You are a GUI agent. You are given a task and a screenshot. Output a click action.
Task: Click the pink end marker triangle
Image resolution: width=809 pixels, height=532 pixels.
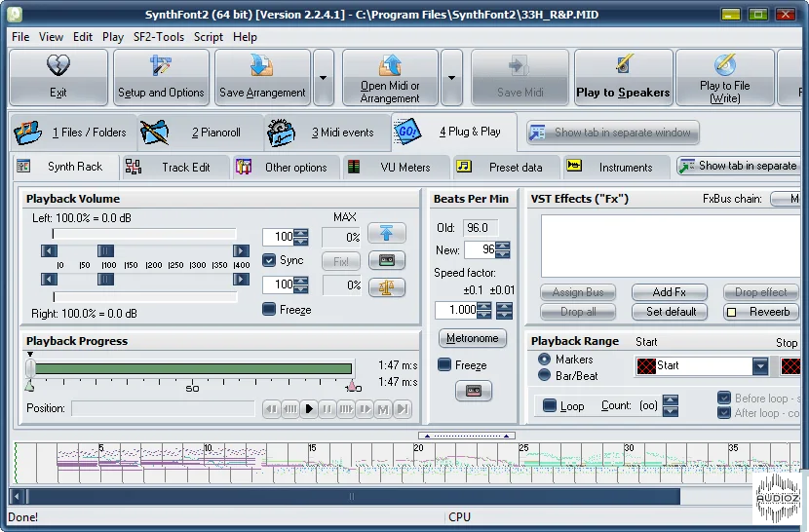(x=352, y=386)
